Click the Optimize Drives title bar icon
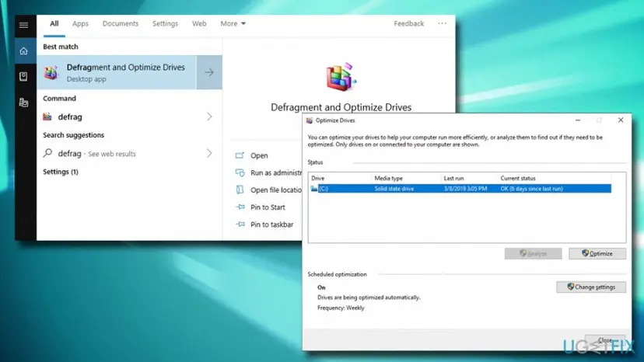Viewport: 644px width, 362px height. pos(310,120)
